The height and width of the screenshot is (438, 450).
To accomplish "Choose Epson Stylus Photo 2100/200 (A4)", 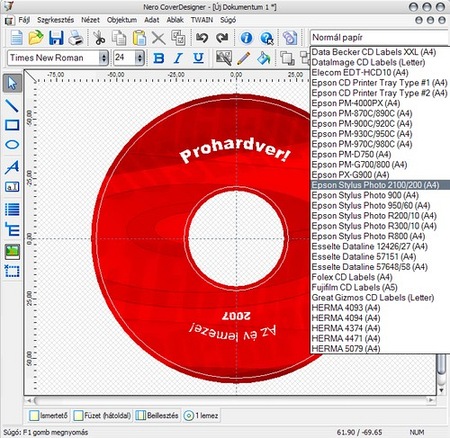I will pyautogui.click(x=380, y=185).
